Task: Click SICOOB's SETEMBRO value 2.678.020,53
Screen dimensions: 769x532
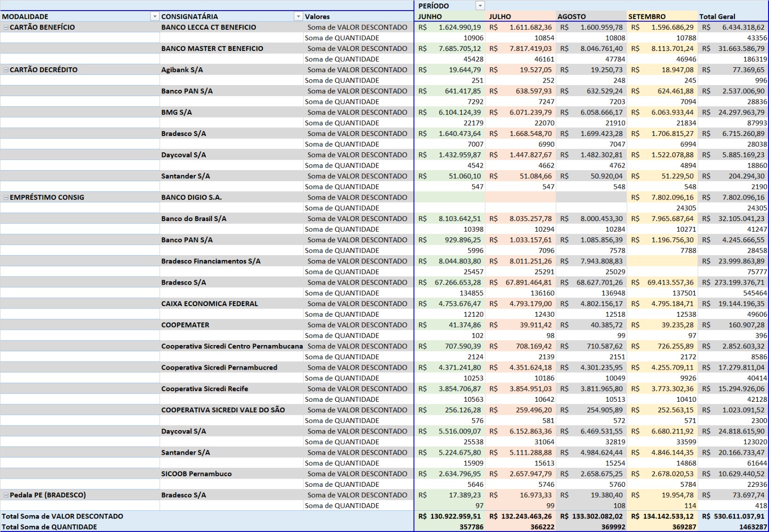Action: pos(672,474)
